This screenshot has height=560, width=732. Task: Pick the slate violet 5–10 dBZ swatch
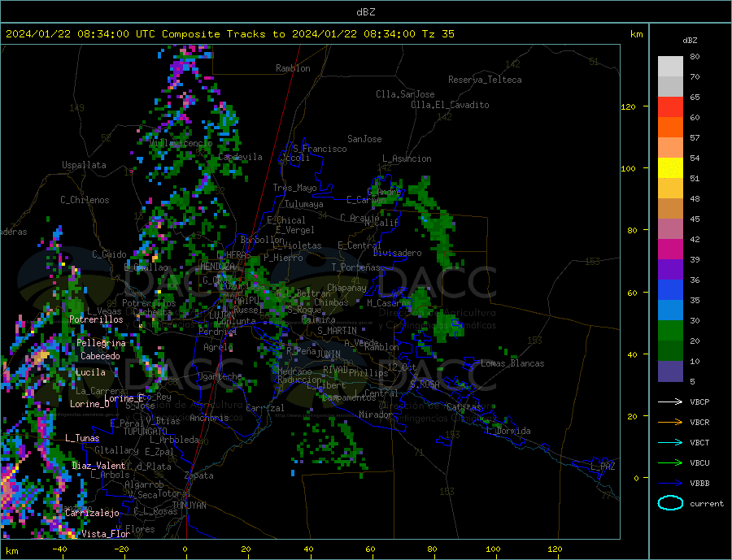(x=670, y=371)
